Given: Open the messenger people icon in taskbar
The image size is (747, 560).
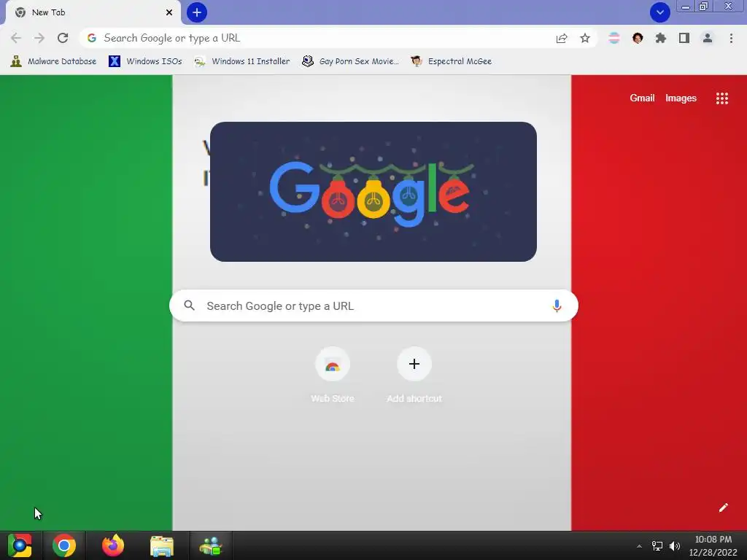Looking at the screenshot, I should pyautogui.click(x=211, y=545).
